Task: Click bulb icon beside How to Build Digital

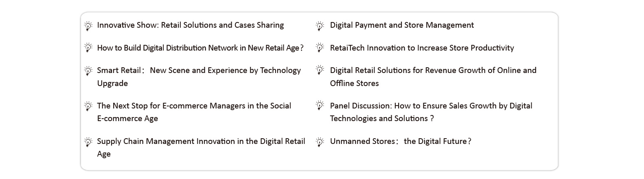Action: coord(88,48)
